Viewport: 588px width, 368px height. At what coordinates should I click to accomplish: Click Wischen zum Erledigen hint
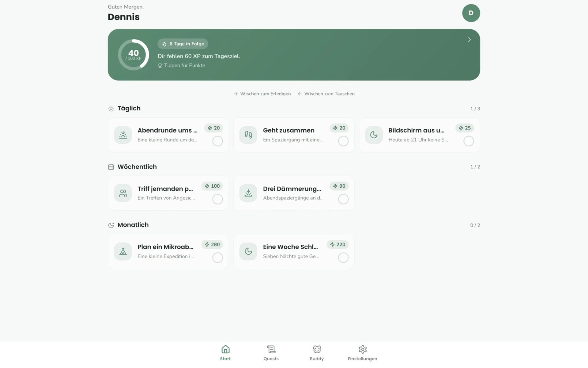pyautogui.click(x=262, y=94)
